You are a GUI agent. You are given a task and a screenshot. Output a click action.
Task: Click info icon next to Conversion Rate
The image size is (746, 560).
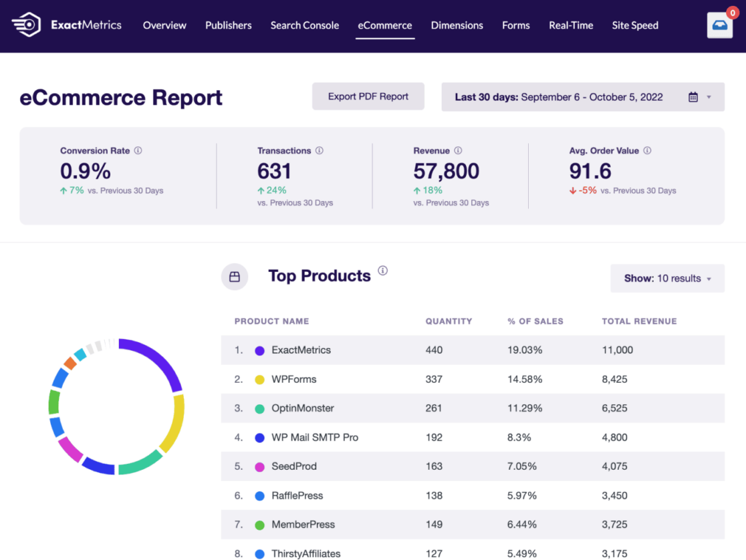click(138, 150)
